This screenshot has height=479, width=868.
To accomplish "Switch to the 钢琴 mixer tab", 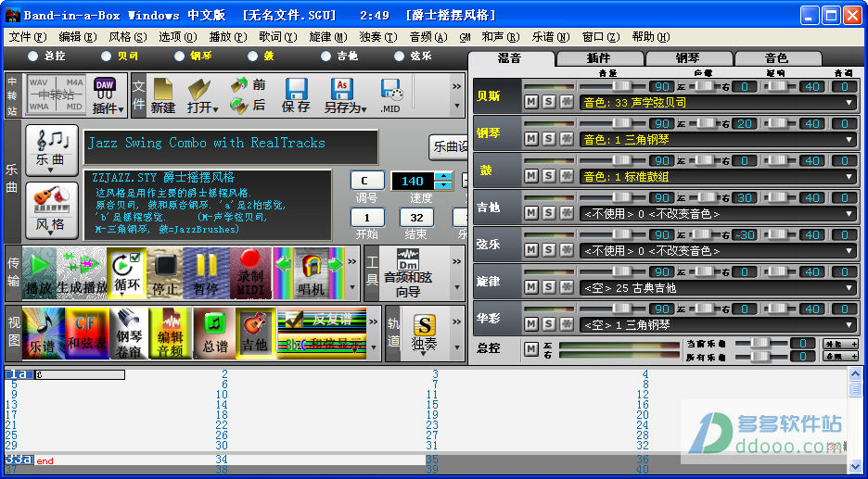I will pos(688,58).
